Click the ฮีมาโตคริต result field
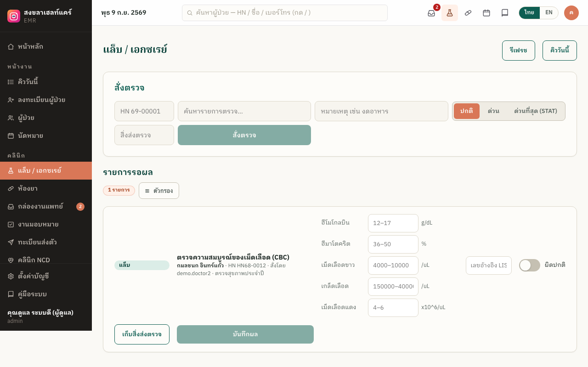The height and width of the screenshot is (367, 588). point(393,244)
